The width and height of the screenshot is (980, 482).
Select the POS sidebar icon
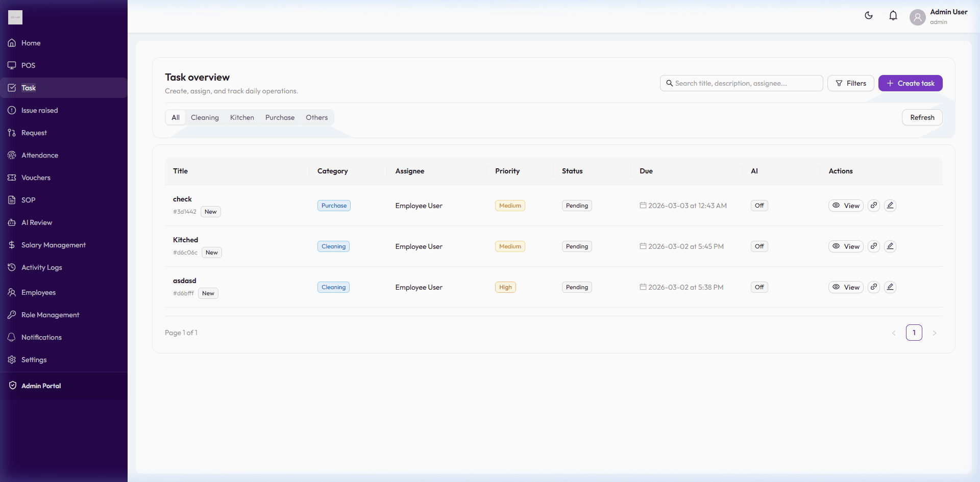(x=11, y=65)
